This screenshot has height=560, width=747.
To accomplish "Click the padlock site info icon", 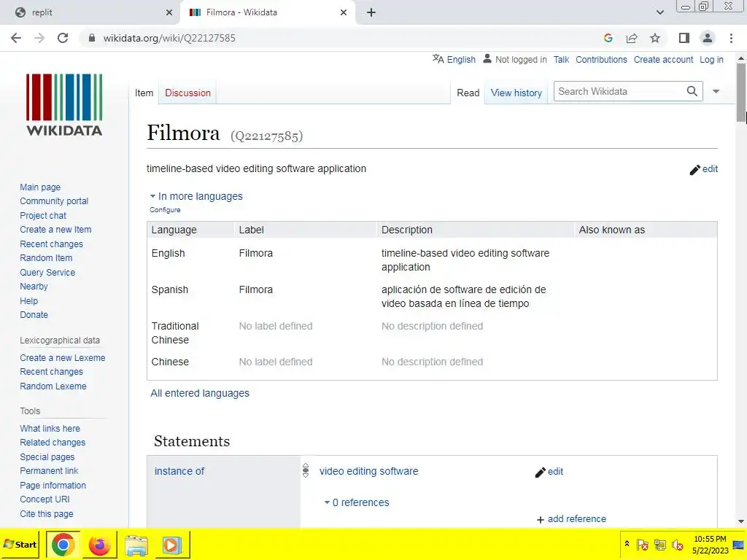I will pos(91,38).
